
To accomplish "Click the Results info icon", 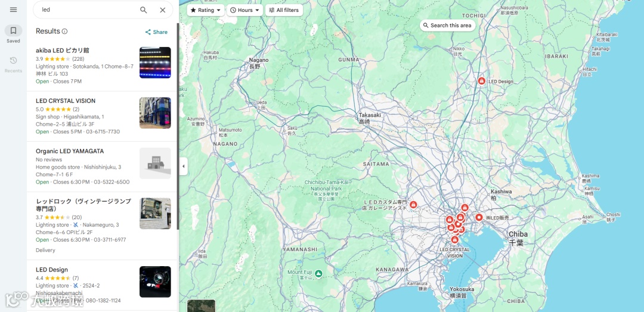I will 64,31.
